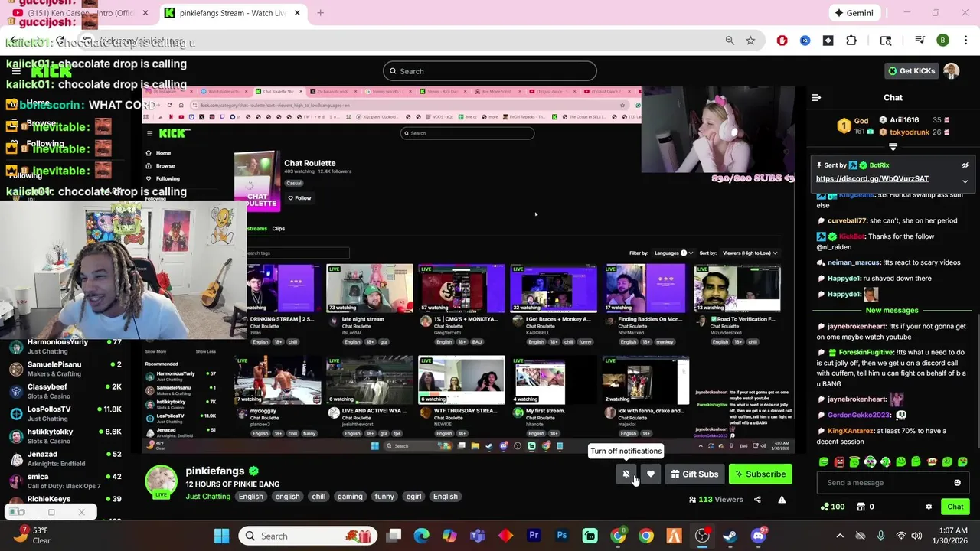This screenshot has height=551, width=980.
Task: Open Microsoft Edge from the taskbar
Action: click(x=422, y=536)
